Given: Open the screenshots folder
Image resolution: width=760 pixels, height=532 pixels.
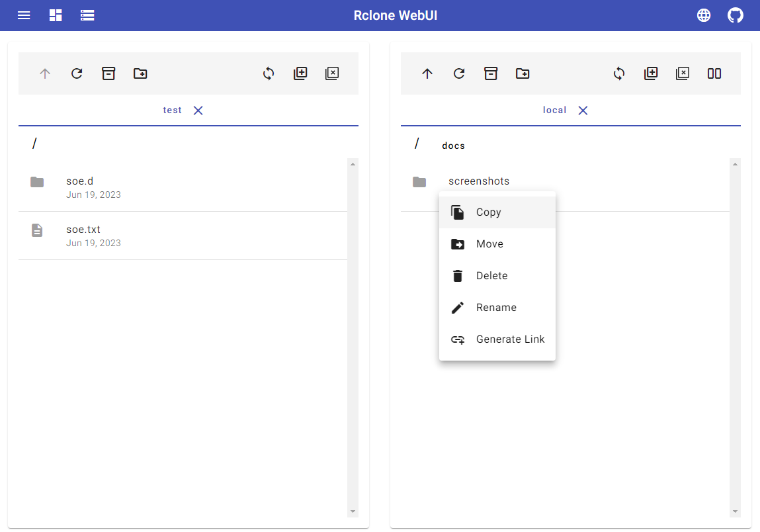Looking at the screenshot, I should [565, 187].
